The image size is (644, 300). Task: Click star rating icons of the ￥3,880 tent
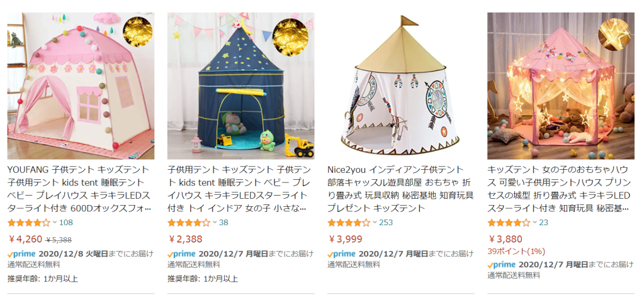(509, 223)
